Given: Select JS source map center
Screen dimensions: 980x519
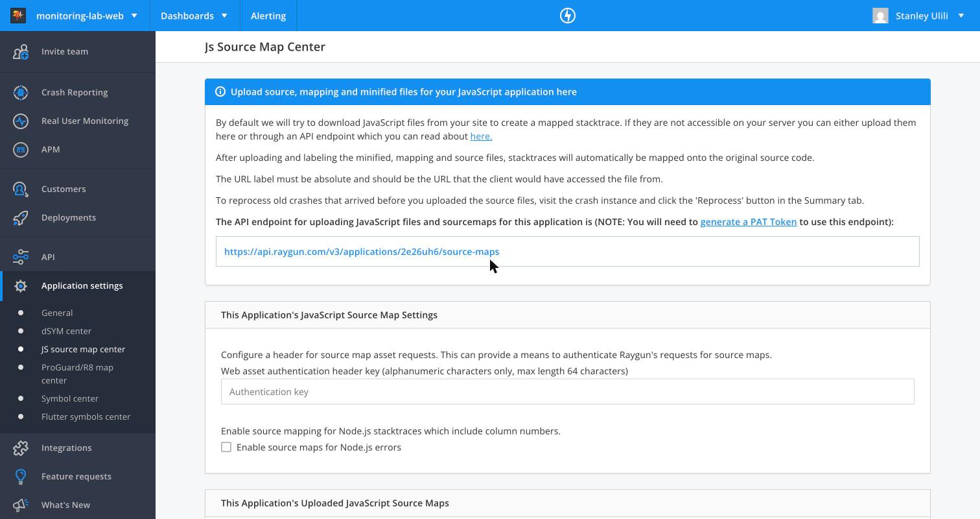Looking at the screenshot, I should click(84, 349).
